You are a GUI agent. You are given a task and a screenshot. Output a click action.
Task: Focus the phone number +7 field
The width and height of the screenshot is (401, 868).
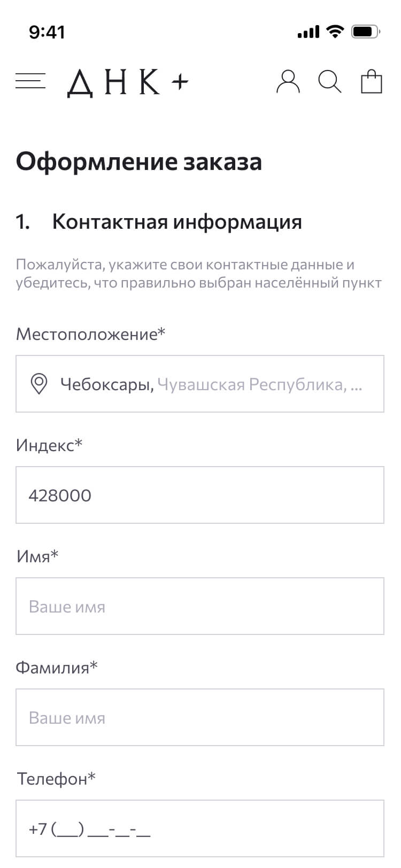[200, 828]
